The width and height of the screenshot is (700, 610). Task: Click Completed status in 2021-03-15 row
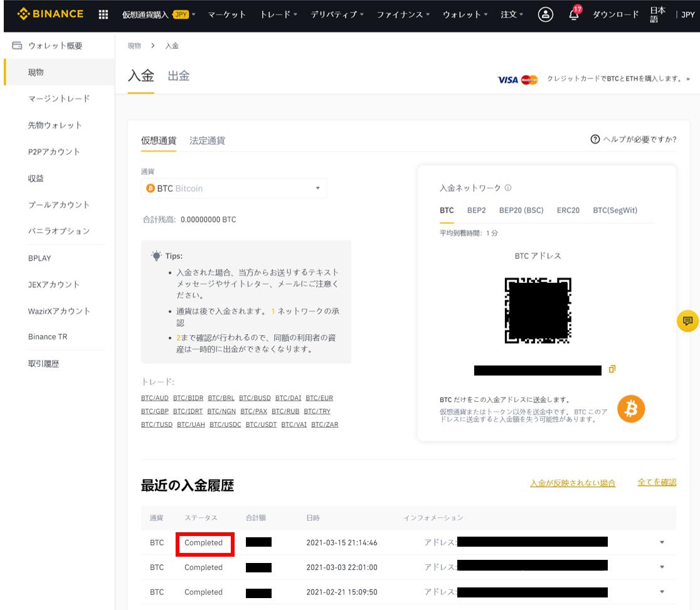[203, 543]
